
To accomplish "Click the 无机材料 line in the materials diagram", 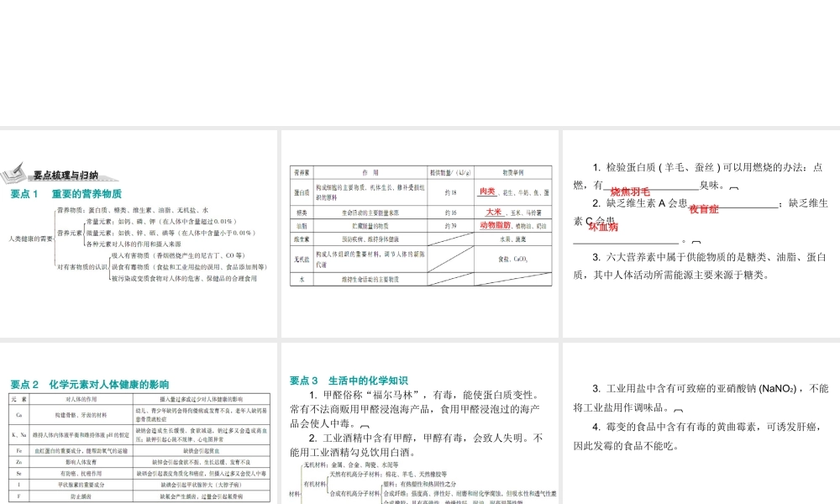I will coord(351,465).
